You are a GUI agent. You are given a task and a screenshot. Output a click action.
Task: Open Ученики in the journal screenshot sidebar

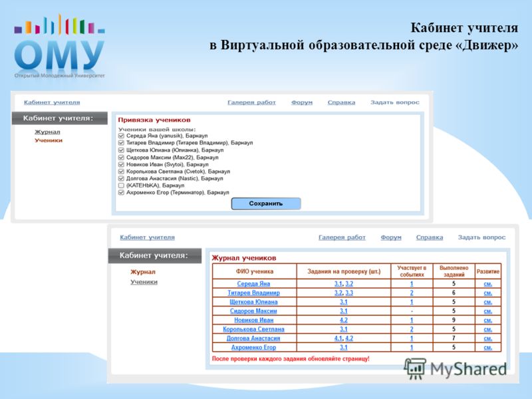pos(144,282)
